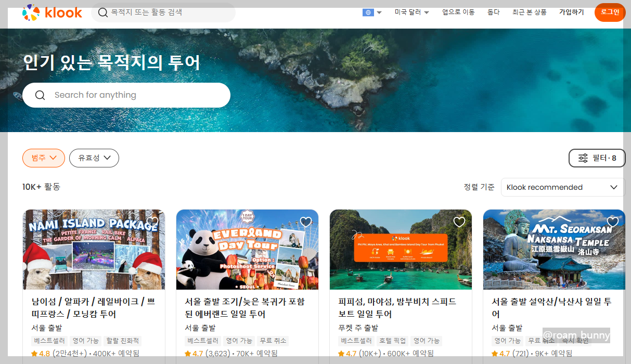Viewport: 631px width, 364px height.
Task: Favorite the Everland Day Tour heart
Action: pos(306,223)
